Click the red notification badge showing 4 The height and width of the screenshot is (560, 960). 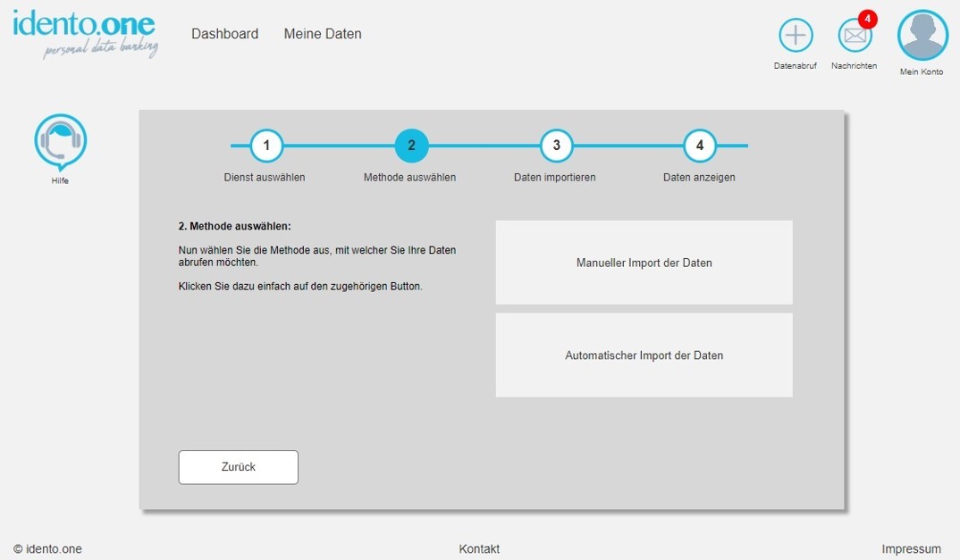(x=867, y=20)
